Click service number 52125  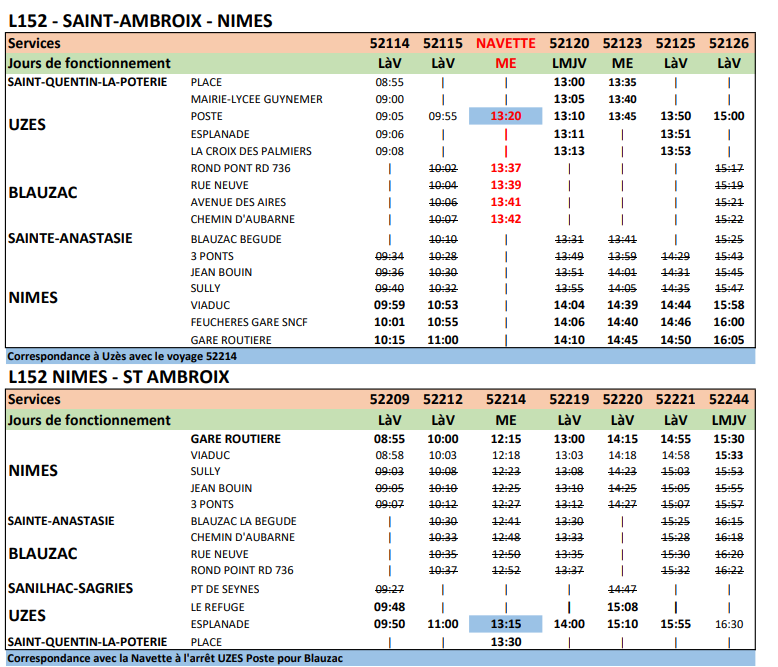675,44
